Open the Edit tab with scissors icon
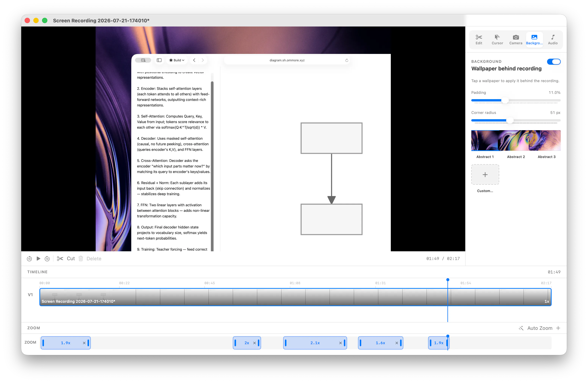 [x=479, y=40]
